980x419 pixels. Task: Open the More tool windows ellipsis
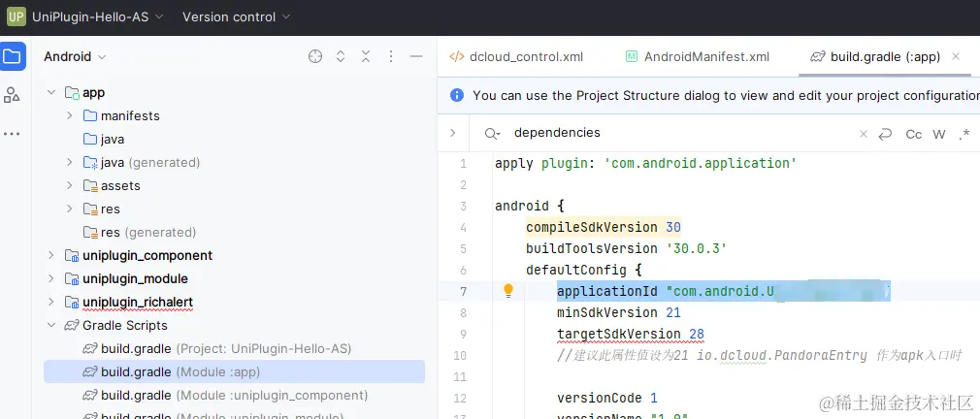(12, 134)
